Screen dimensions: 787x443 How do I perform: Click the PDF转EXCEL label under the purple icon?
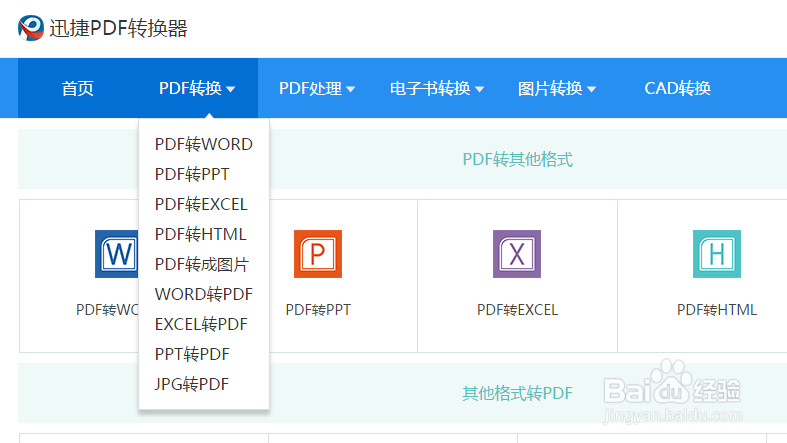(517, 310)
